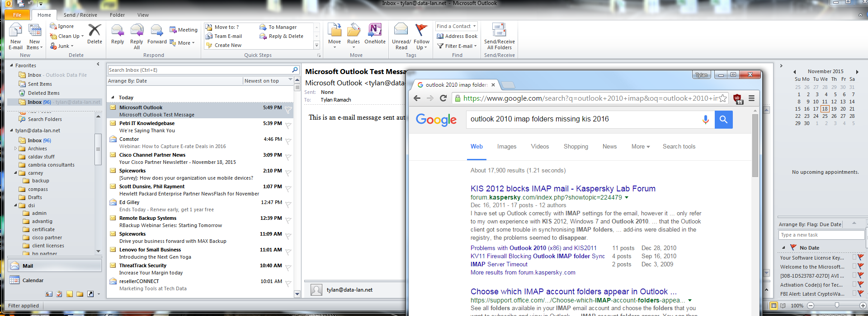Reload the Chrome page
The image size is (868, 316).
click(x=443, y=98)
